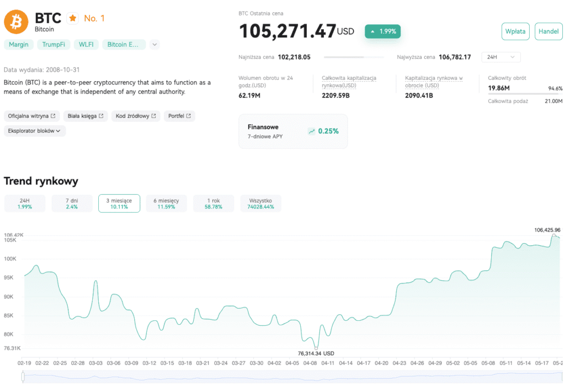Click the Całkowita kapitalizacja rynkowa(USD) label
Viewport: 565px width, 392px height.
pos(349,82)
